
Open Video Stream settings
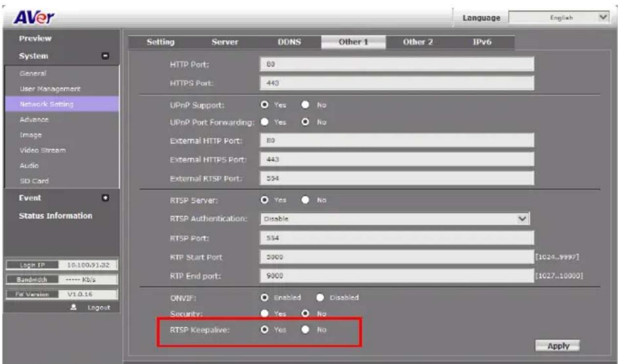pyautogui.click(x=43, y=150)
